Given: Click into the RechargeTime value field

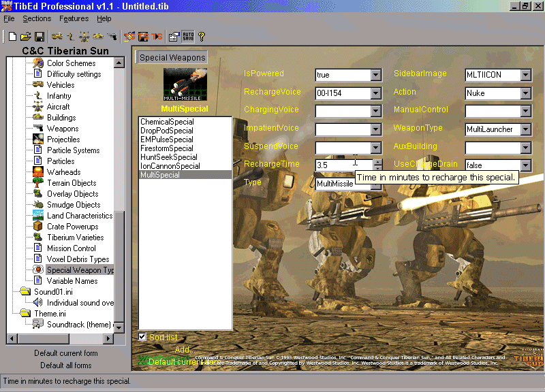Looking at the screenshot, I should point(344,165).
